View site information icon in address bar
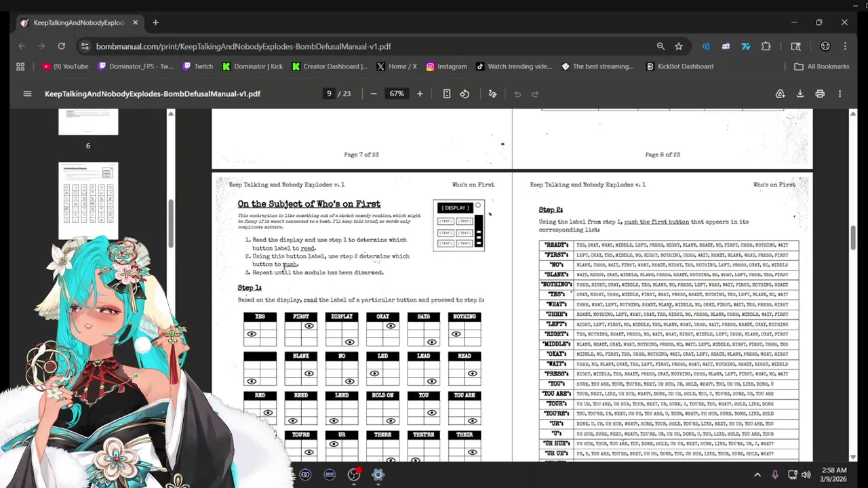 coord(85,46)
